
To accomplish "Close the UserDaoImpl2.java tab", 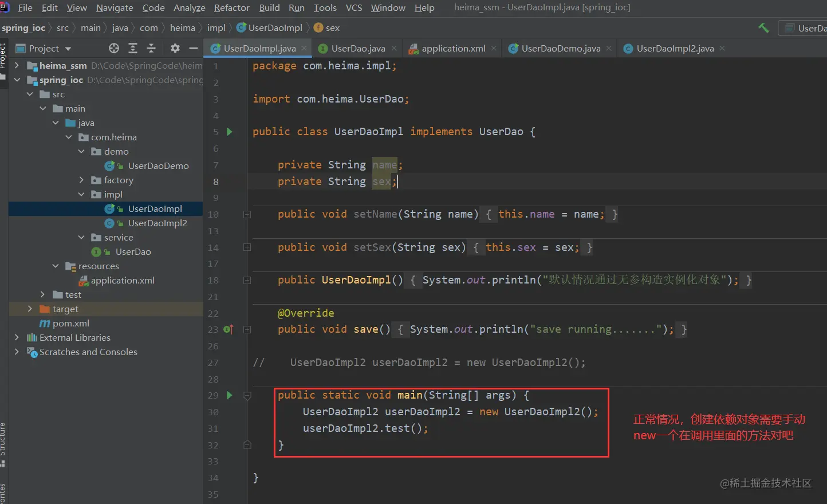I will point(722,48).
